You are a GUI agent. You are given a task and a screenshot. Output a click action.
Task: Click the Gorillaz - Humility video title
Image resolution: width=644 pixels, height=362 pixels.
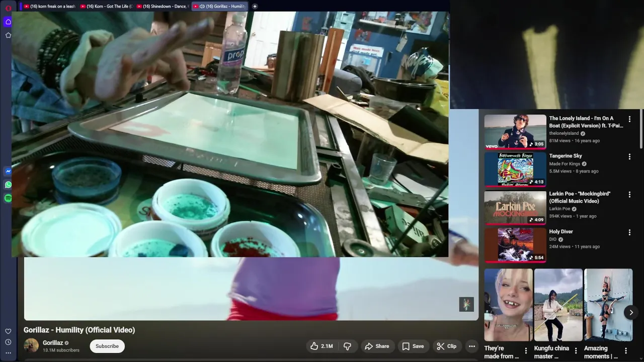(79, 330)
